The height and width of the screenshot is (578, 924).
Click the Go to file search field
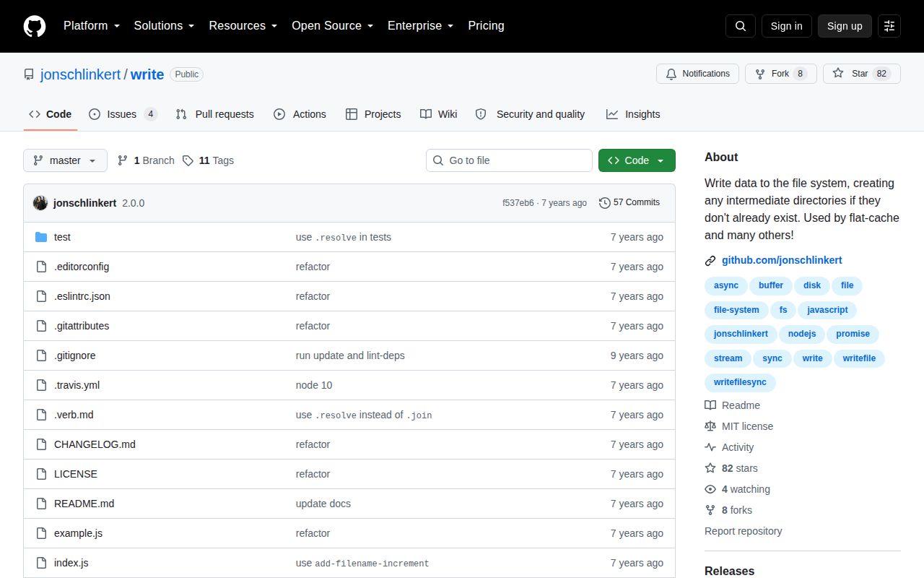click(509, 160)
